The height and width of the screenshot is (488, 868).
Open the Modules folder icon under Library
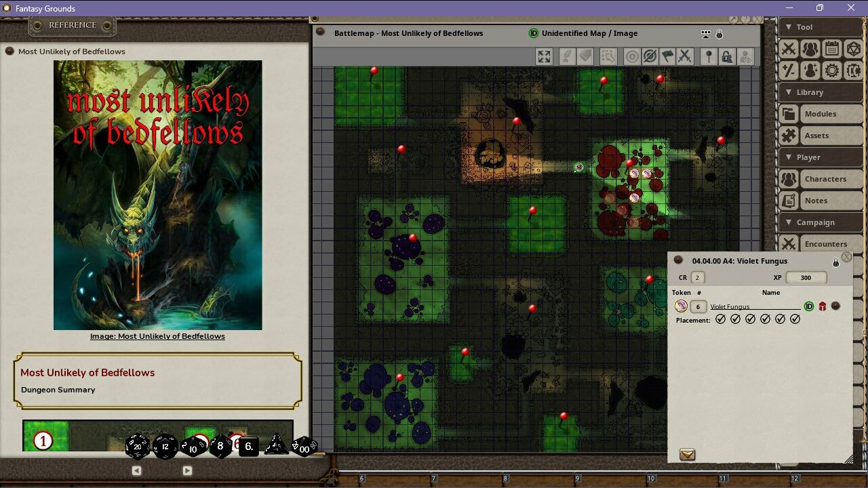coord(789,114)
